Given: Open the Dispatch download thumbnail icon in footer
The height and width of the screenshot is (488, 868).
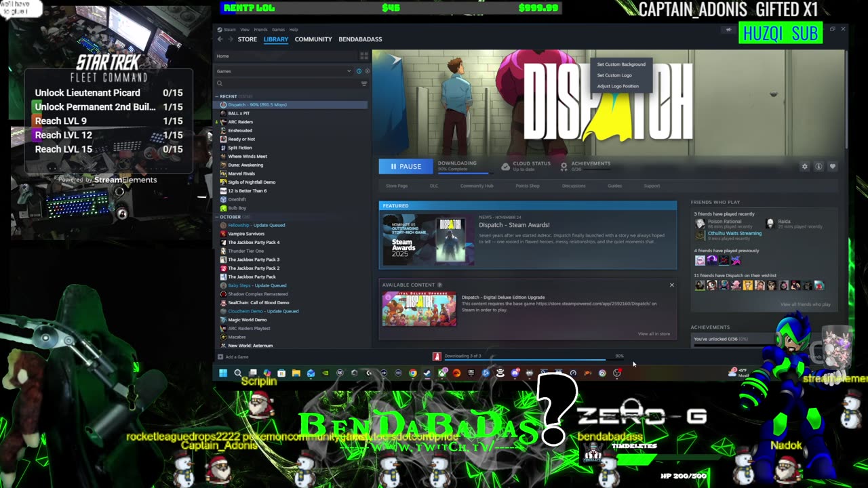Looking at the screenshot, I should pos(437,357).
